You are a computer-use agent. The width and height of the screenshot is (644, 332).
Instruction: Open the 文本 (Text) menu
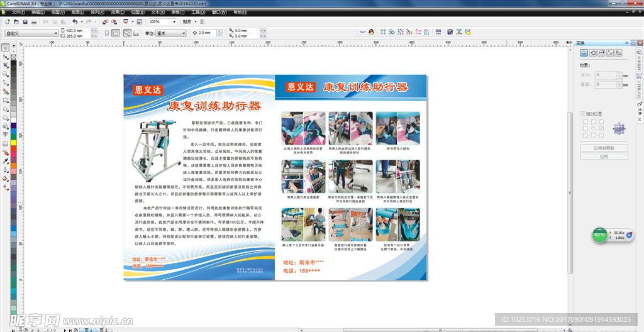[158, 13]
